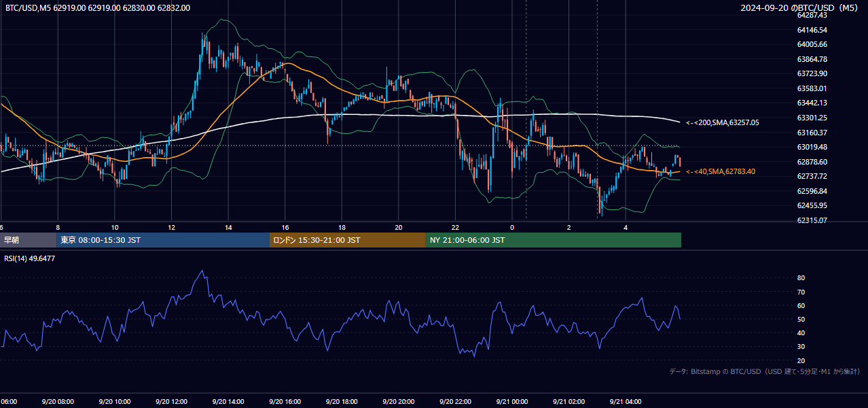The height and width of the screenshot is (408, 868).
Task: Click the 63442.13 price axis value
Action: pos(812,103)
